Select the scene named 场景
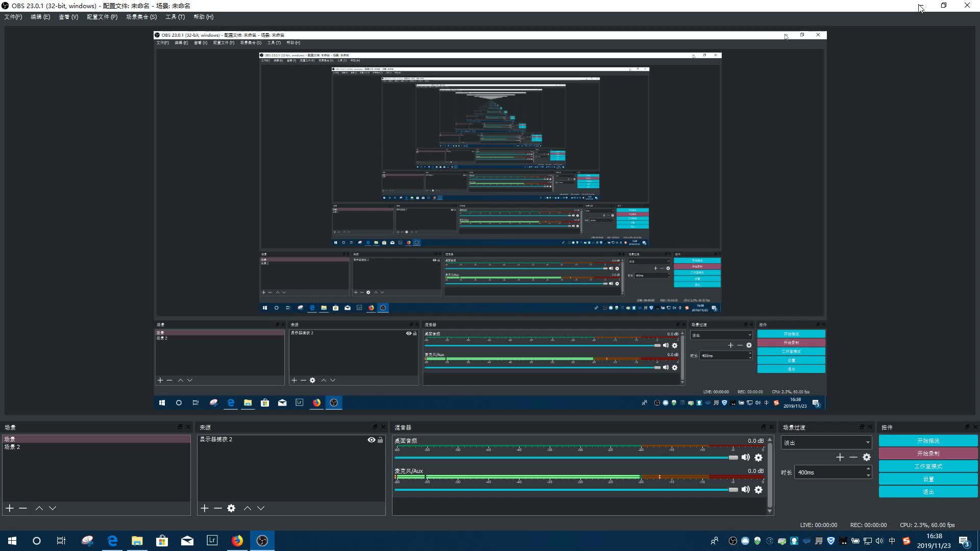This screenshot has width=980, height=551. [96, 439]
